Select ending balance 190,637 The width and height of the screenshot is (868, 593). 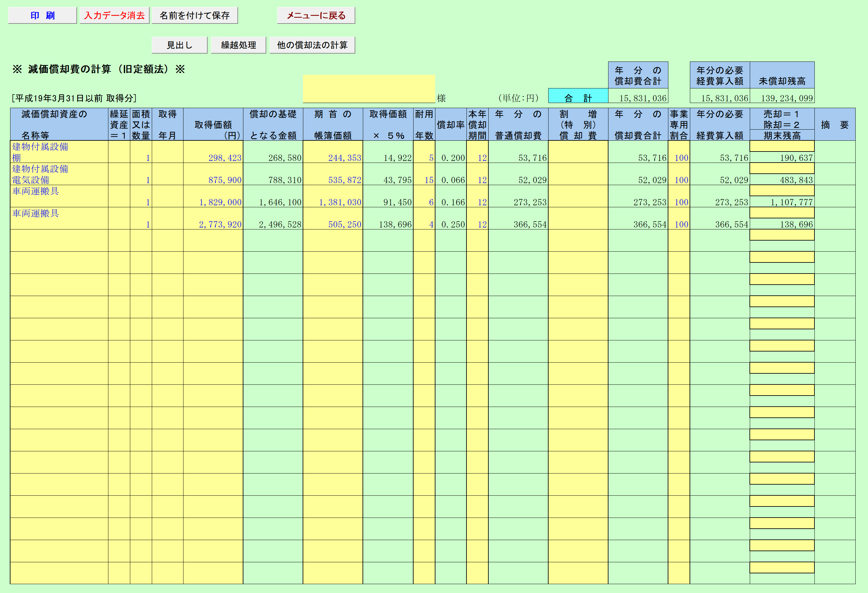click(x=782, y=157)
